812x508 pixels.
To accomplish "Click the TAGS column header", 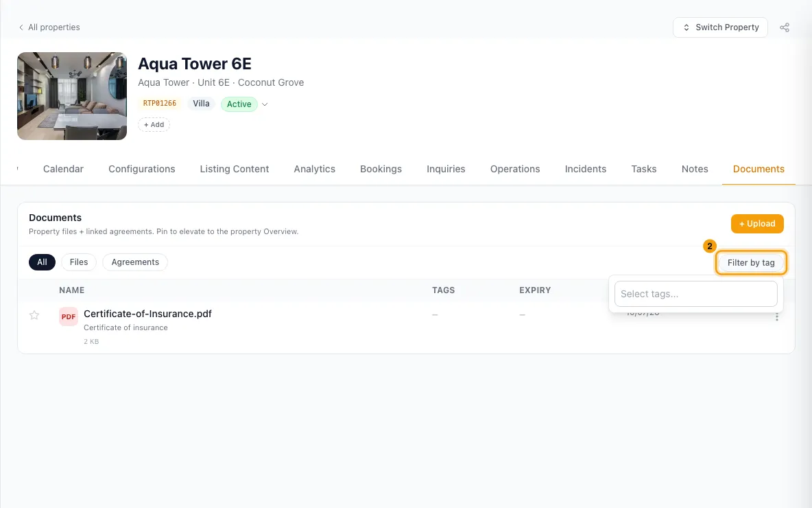I will pyautogui.click(x=443, y=290).
